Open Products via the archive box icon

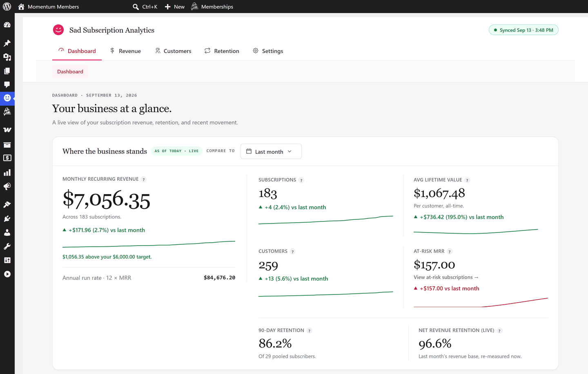click(x=7, y=145)
